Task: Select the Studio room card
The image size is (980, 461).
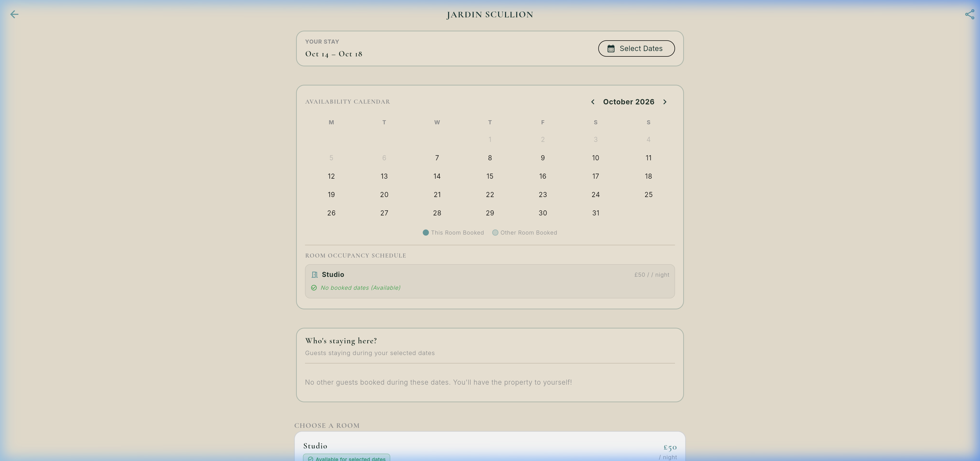Action: (490, 446)
